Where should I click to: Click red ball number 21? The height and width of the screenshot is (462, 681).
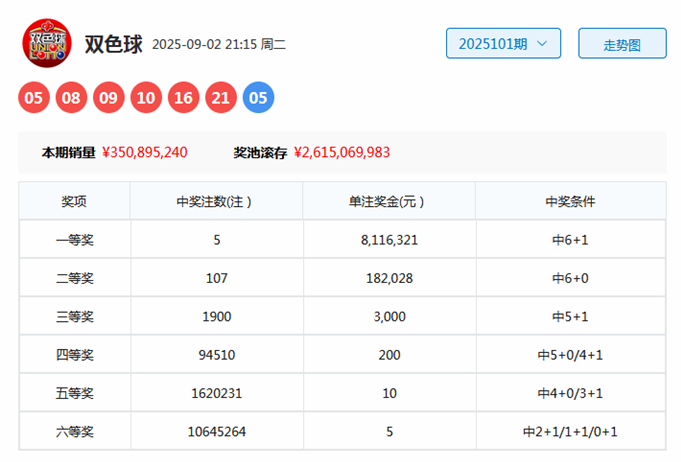[221, 97]
